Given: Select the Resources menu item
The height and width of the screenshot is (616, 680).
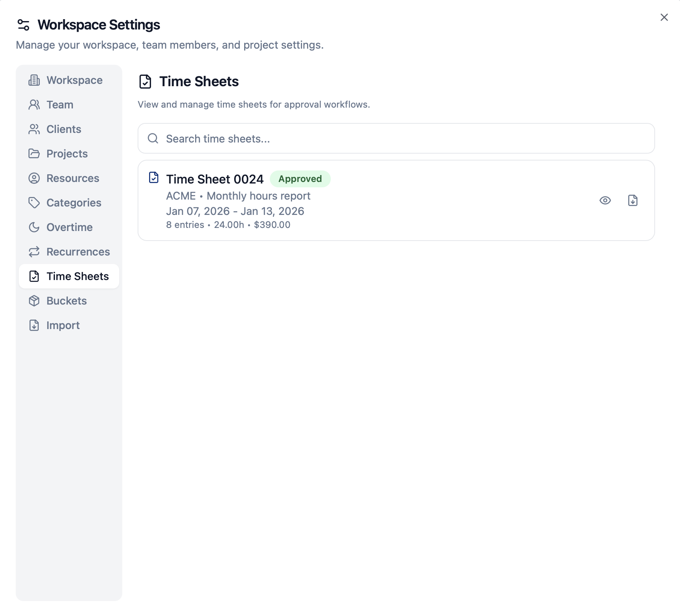Looking at the screenshot, I should coord(69,178).
